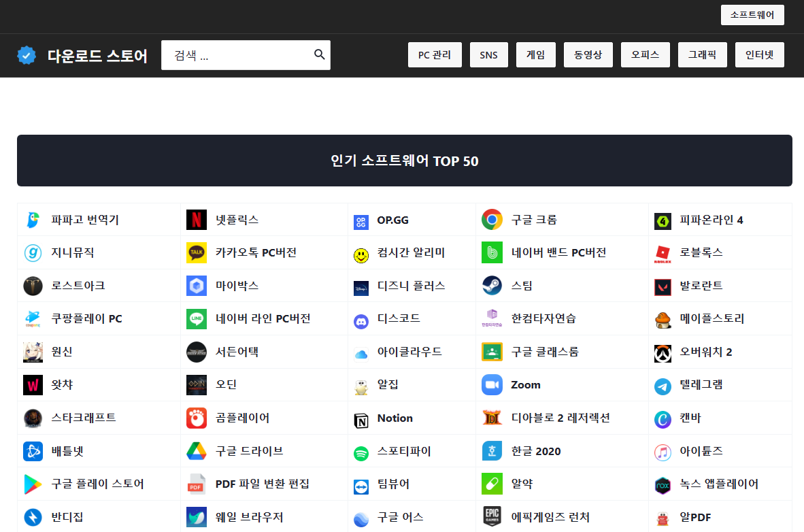The image size is (804, 532).
Task: Click the Naver Band green icon
Action: (x=492, y=252)
